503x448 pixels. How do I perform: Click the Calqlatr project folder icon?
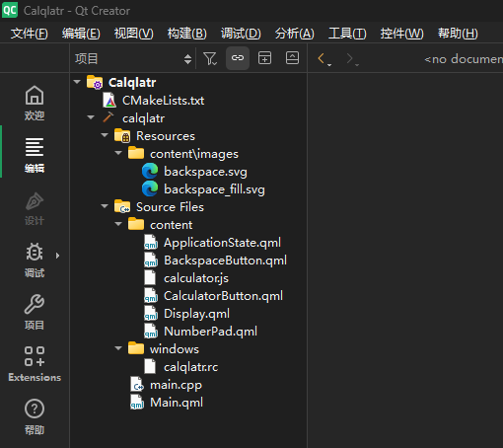coord(95,82)
